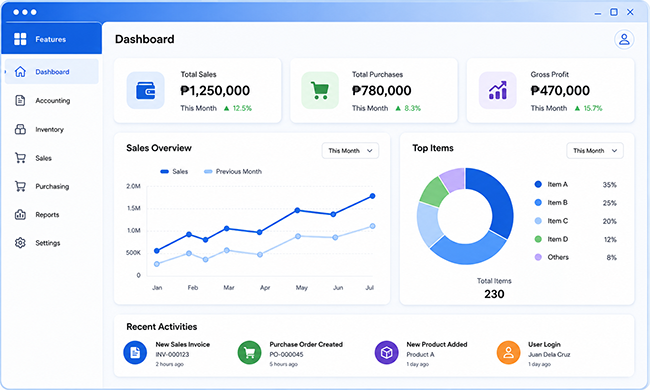Image resolution: width=650 pixels, height=390 pixels.
Task: Maximize the window using title bar button
Action: coord(614,12)
